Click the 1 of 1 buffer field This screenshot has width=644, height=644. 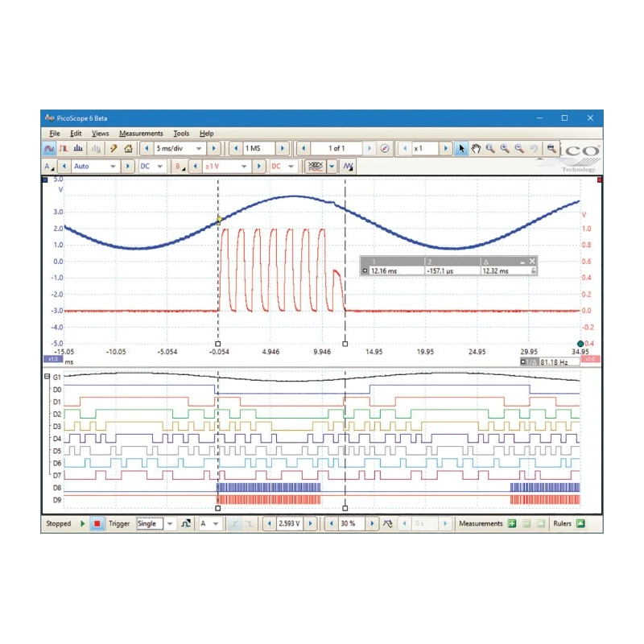(336, 149)
